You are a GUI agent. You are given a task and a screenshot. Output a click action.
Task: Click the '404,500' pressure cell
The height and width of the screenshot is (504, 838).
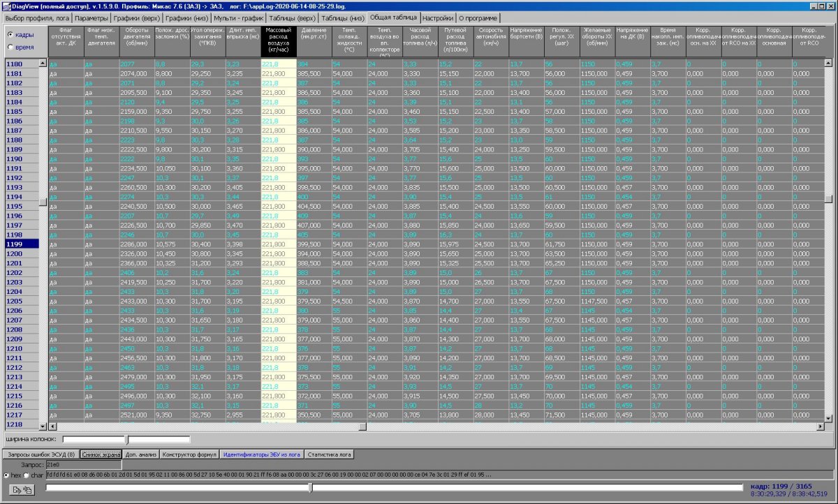coord(314,206)
